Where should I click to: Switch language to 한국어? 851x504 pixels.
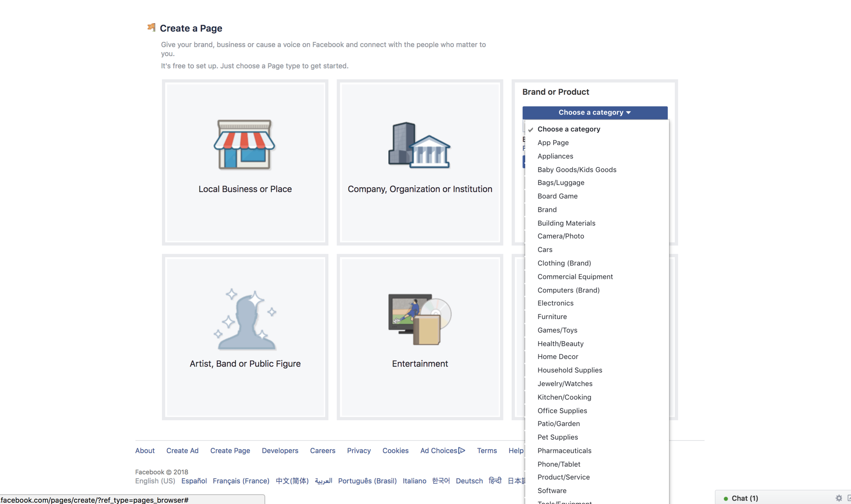pos(441,481)
